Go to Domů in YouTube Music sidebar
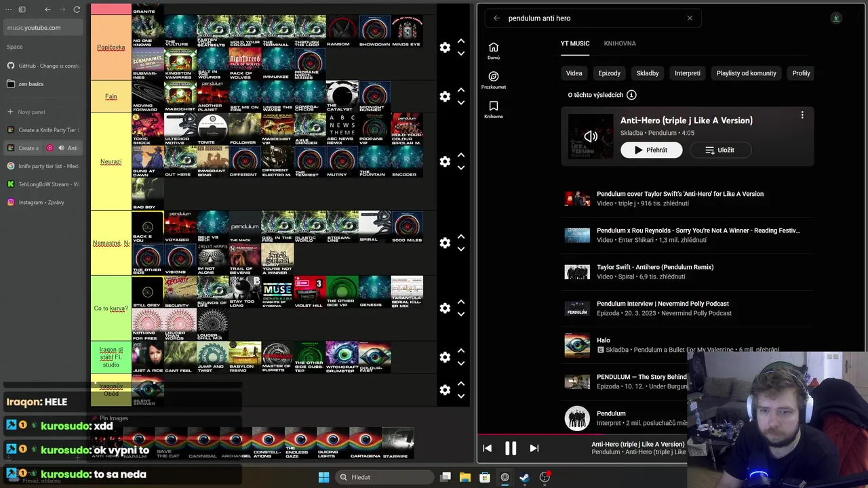 (494, 51)
